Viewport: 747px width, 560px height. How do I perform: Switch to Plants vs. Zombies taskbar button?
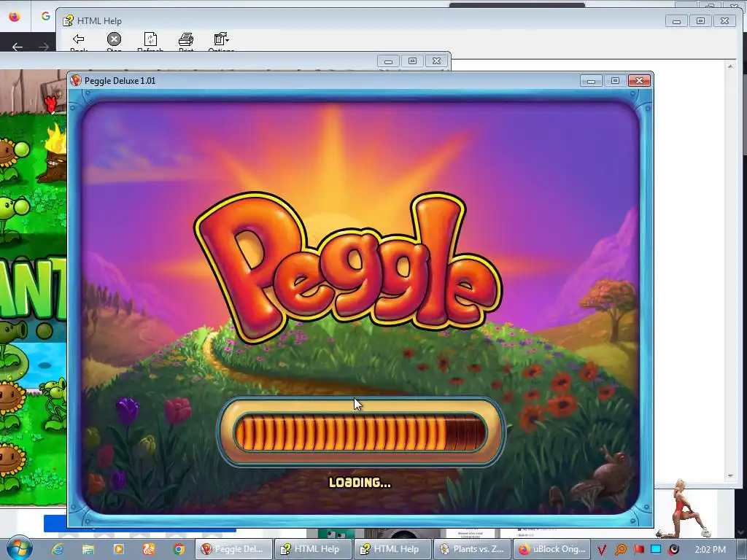click(x=472, y=549)
